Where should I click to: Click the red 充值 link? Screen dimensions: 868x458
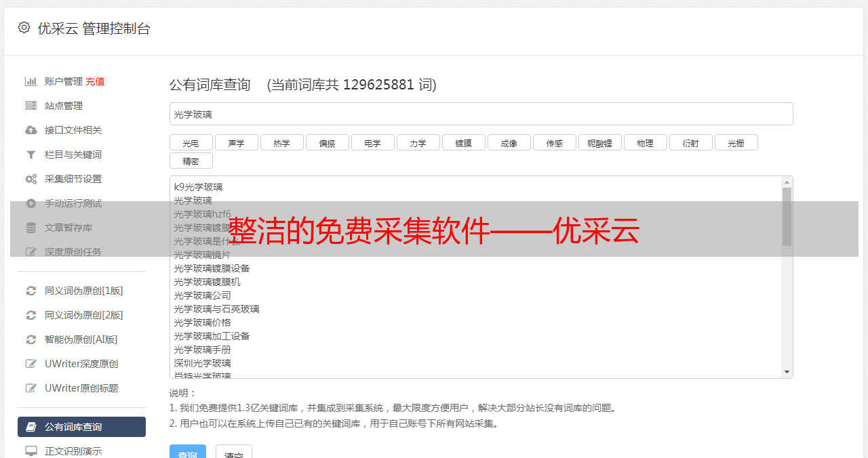pos(95,81)
